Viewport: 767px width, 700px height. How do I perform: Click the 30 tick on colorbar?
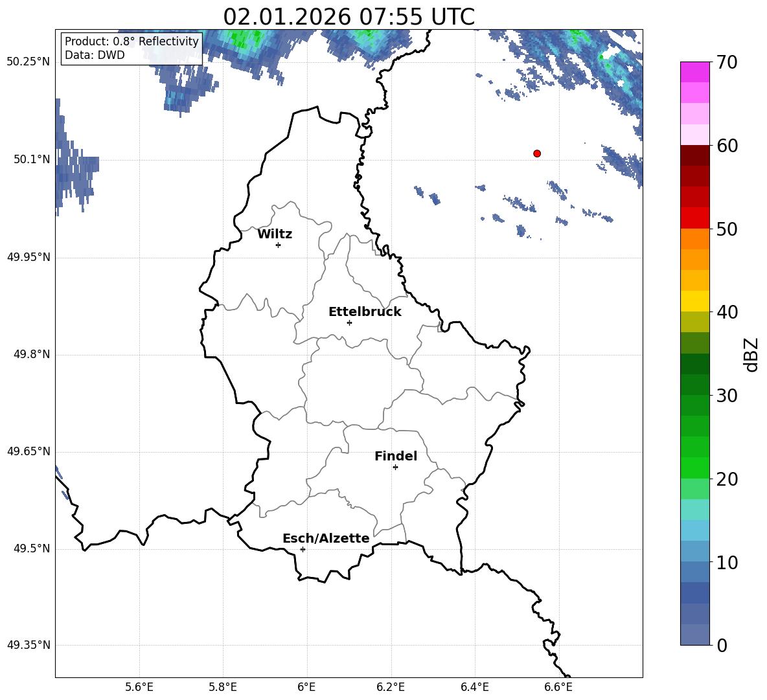tap(727, 396)
